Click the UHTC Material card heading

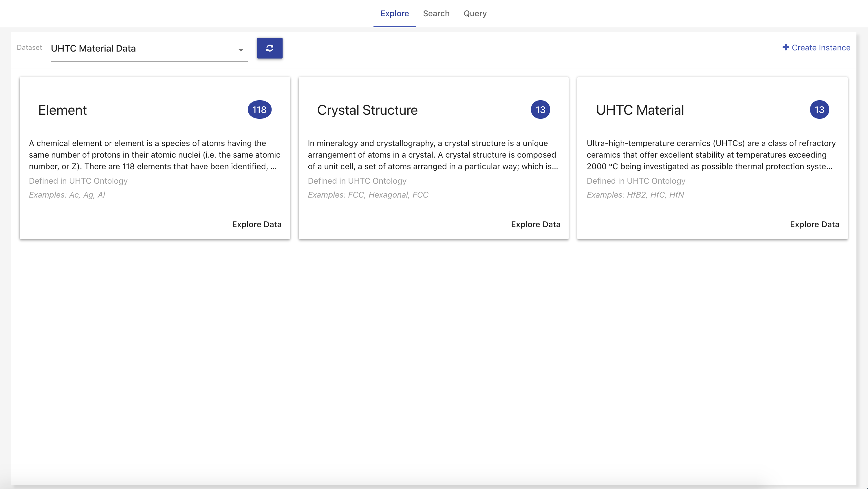click(x=640, y=110)
